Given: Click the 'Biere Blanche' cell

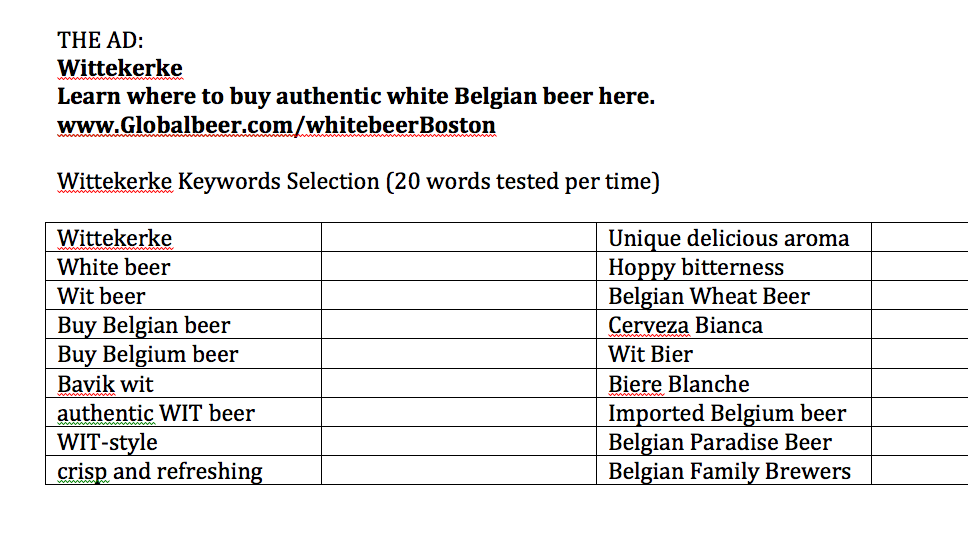Looking at the screenshot, I should pyautogui.click(x=734, y=383).
